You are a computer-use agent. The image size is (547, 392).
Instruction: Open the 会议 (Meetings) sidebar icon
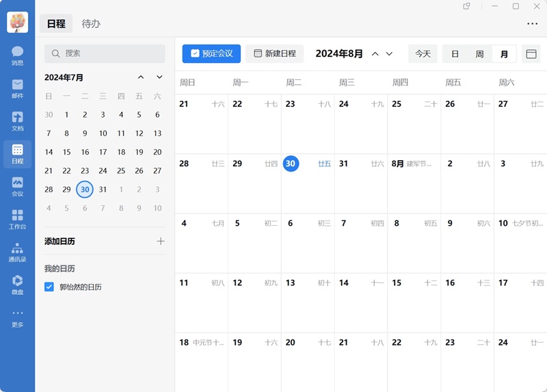coord(17,186)
